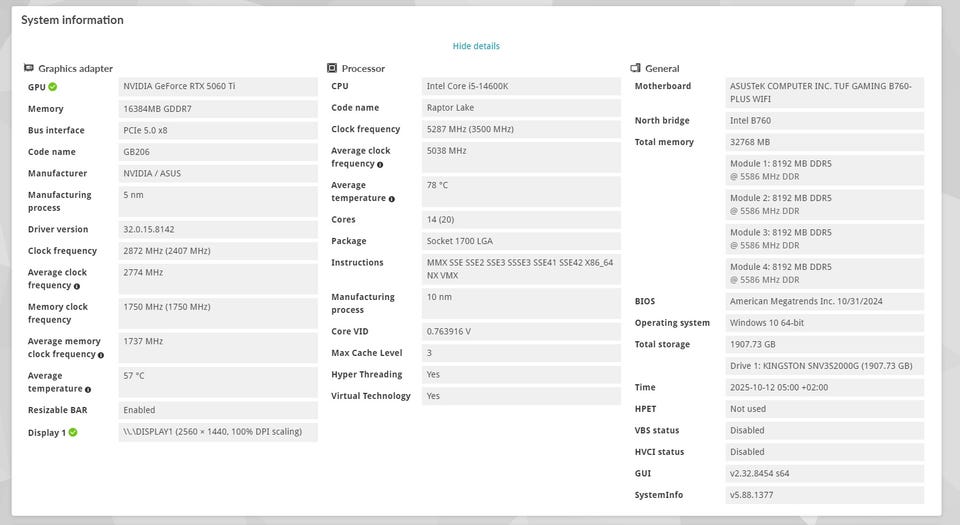Click the NVIDIA / ASUS manufacturer value
The image size is (960, 525).
click(x=218, y=173)
